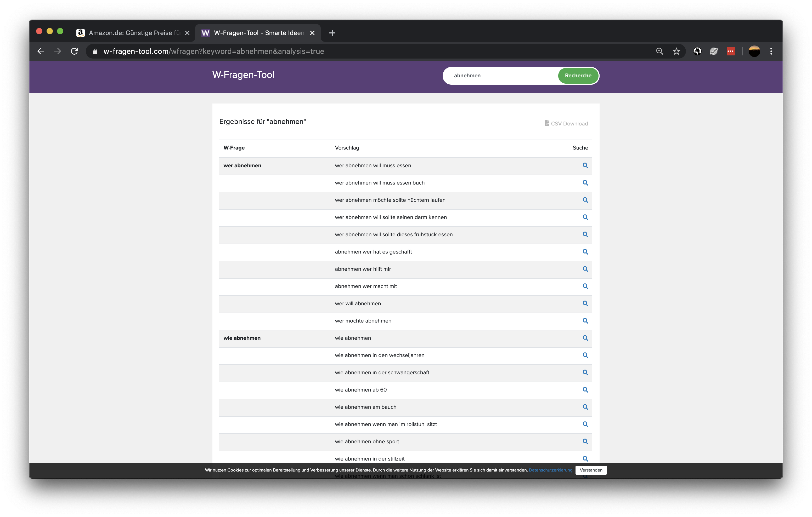Click search icon for 'wer abnehmen will muss essen'
This screenshot has width=812, height=517.
coord(585,165)
